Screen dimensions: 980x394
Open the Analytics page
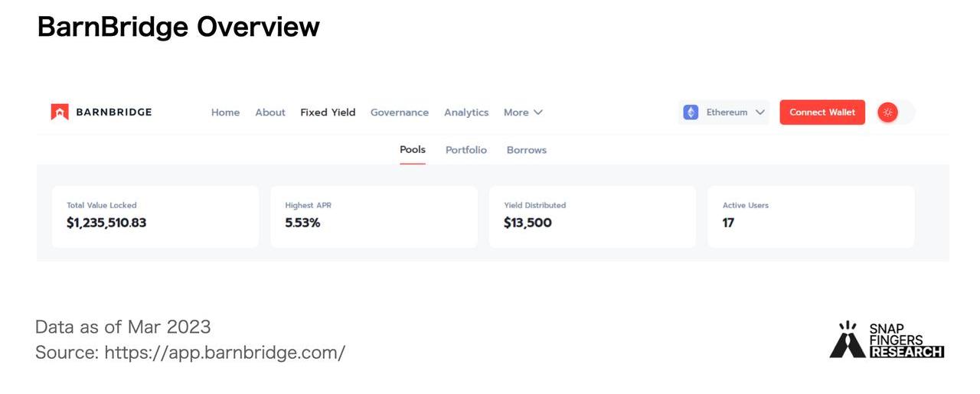pos(466,112)
